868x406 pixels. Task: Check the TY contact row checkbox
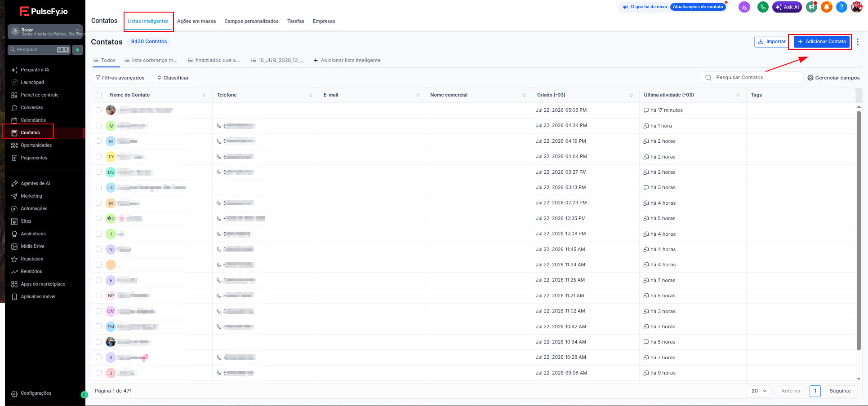(x=99, y=156)
